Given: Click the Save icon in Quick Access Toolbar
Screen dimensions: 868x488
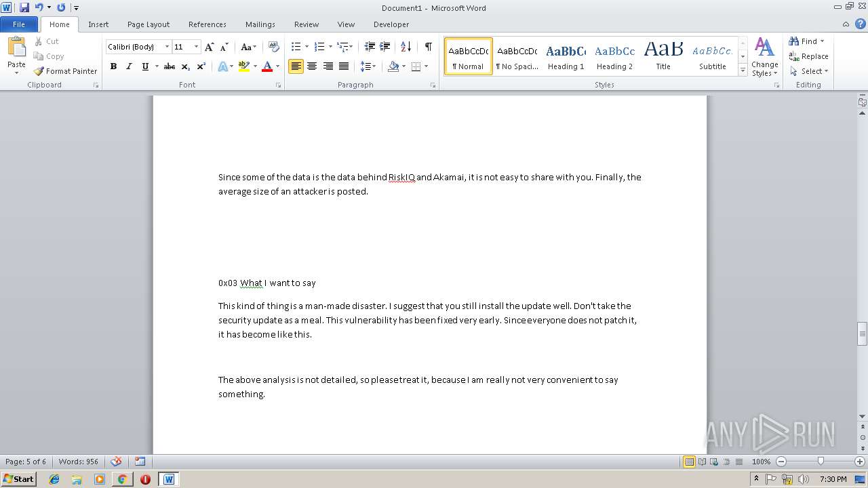Looking at the screenshot, I should (x=24, y=7).
